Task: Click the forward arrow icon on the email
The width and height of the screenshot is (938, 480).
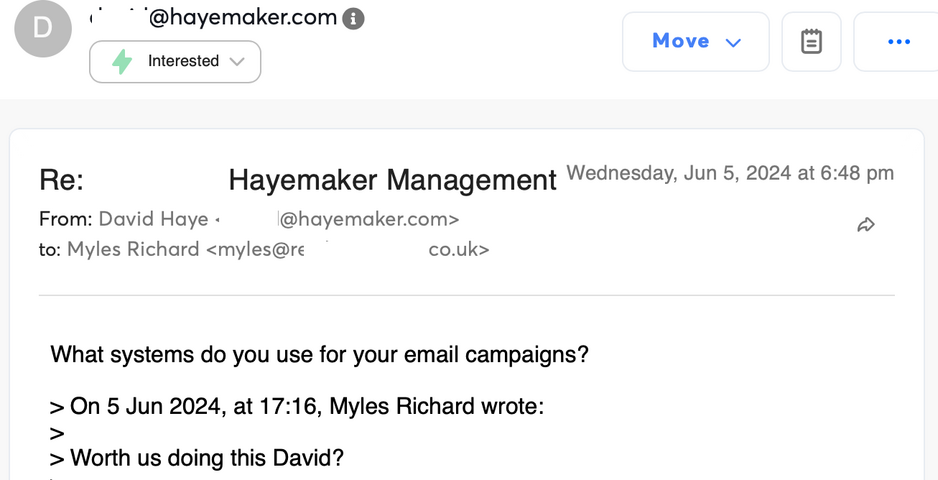Action: pyautogui.click(x=866, y=225)
